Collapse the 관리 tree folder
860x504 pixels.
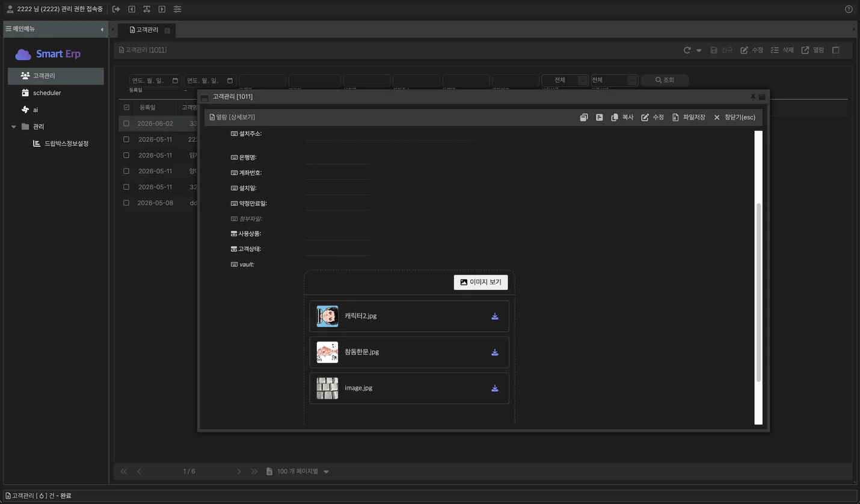point(14,127)
